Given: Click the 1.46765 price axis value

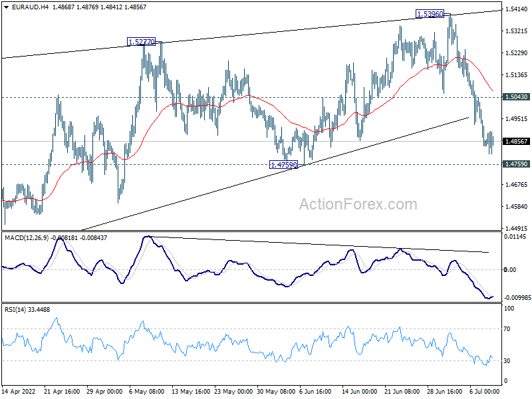Looking at the screenshot, I should click(x=517, y=185).
